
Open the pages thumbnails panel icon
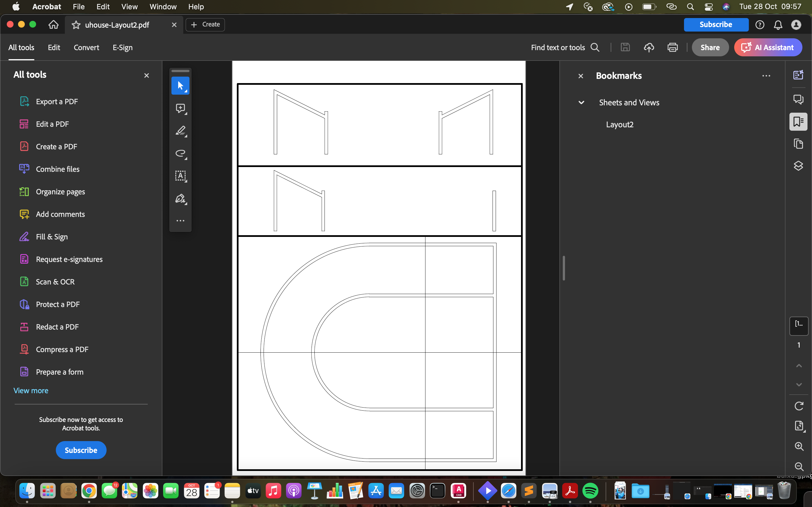tap(798, 144)
